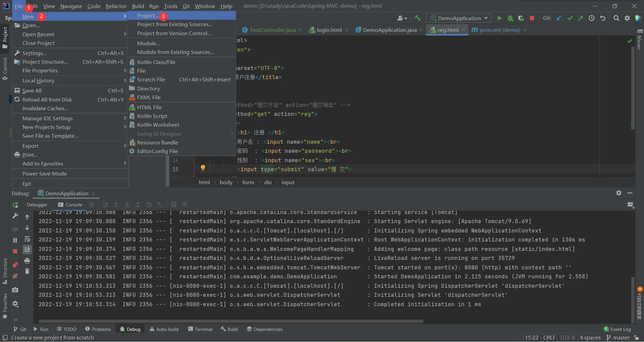
Task: Rerun DemoApplication in Debug panel
Action: pyautogui.click(x=15, y=205)
